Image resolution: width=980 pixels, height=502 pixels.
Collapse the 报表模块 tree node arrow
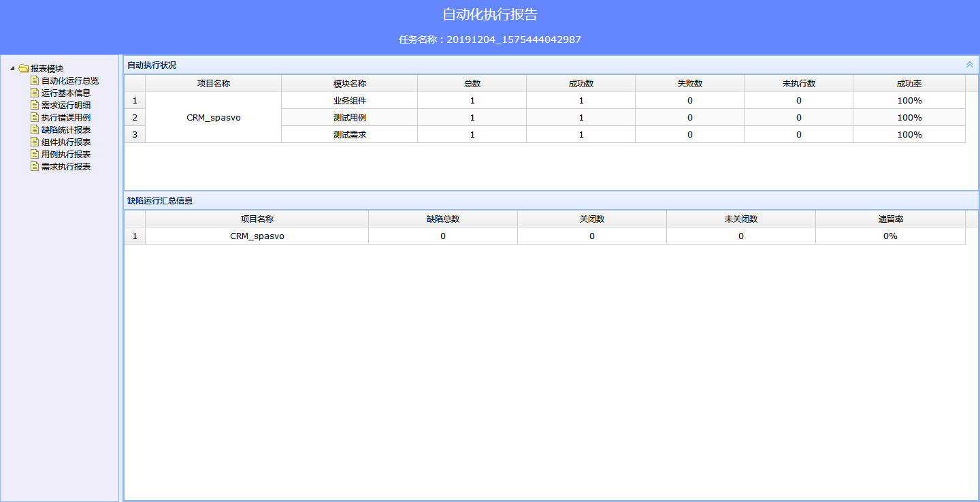pos(12,68)
